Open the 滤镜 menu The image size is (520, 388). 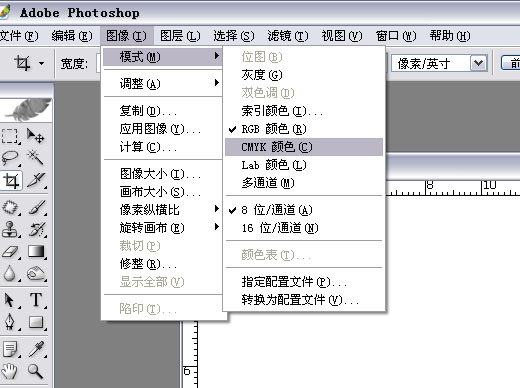coord(288,36)
